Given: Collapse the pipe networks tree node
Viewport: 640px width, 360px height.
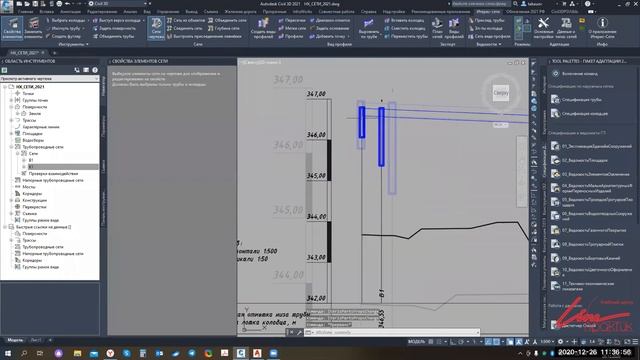Looking at the screenshot, I should (x=11, y=147).
